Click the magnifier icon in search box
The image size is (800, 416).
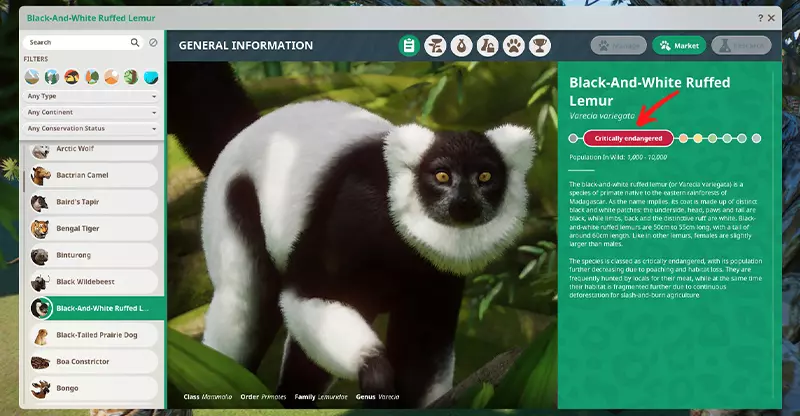(x=135, y=42)
